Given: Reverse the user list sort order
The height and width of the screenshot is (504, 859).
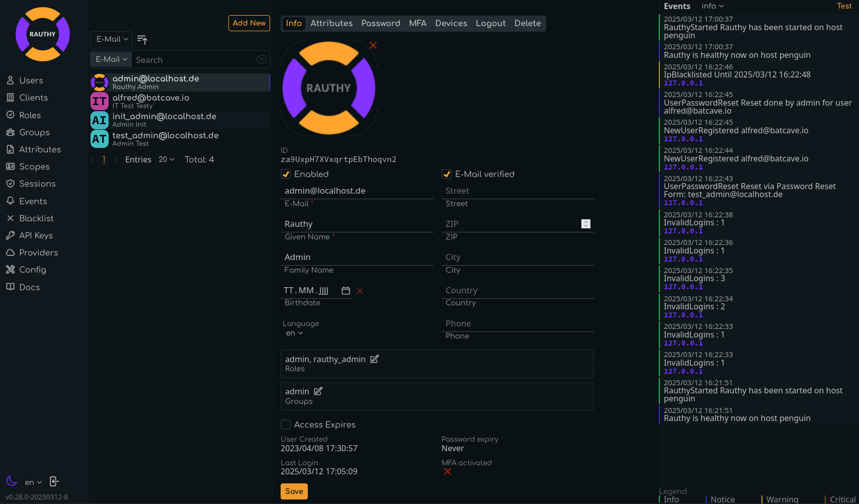Looking at the screenshot, I should 142,39.
